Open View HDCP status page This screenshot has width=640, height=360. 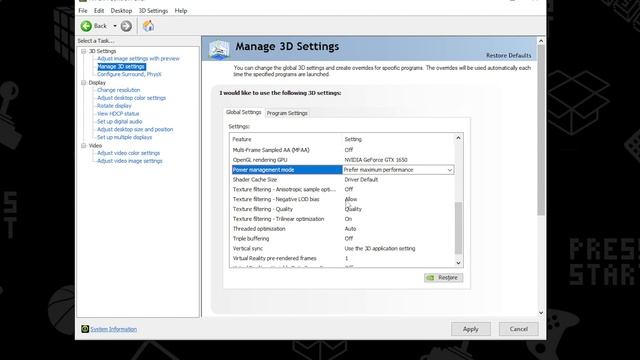pyautogui.click(x=118, y=113)
